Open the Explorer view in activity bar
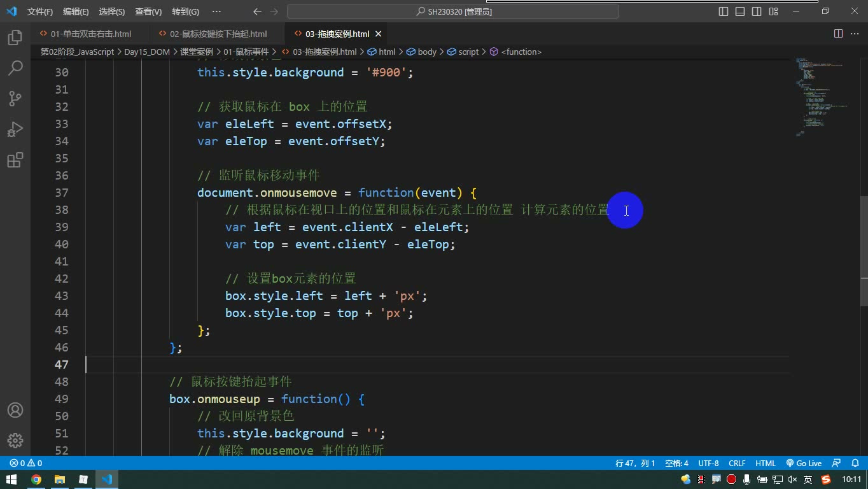Screen dimensions: 868x489 click(x=15, y=38)
